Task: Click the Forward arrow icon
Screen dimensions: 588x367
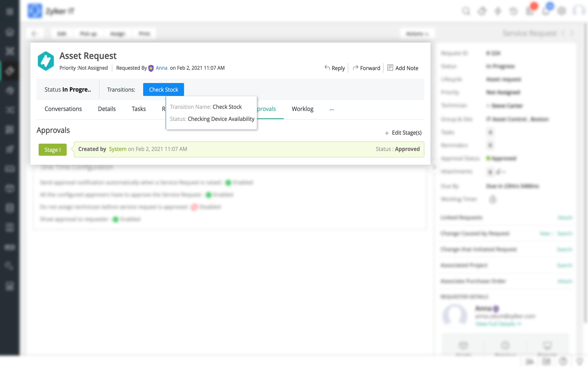Action: (355, 68)
